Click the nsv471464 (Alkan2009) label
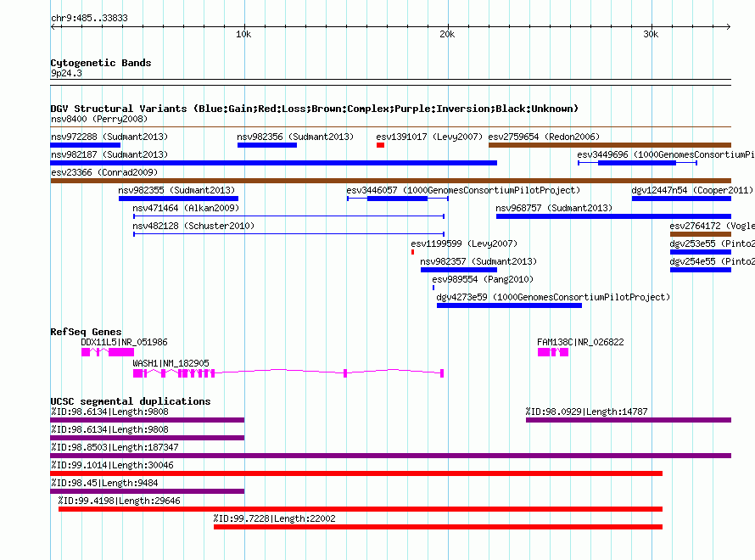 186,208
